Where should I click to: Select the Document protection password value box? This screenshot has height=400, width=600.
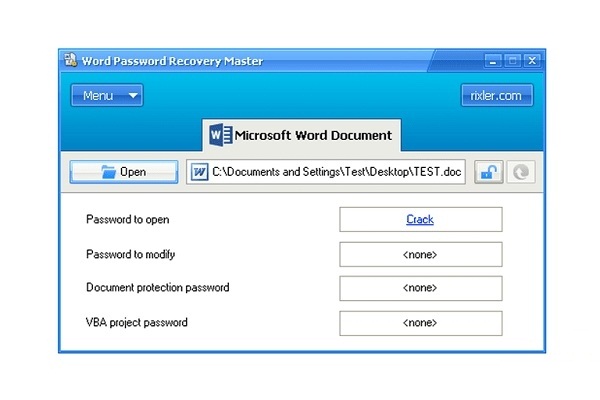(x=420, y=288)
